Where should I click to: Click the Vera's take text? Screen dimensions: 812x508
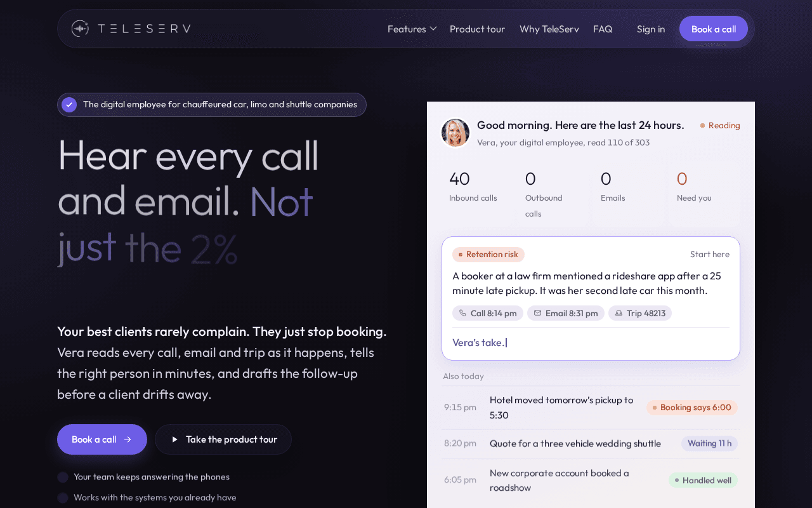click(478, 343)
